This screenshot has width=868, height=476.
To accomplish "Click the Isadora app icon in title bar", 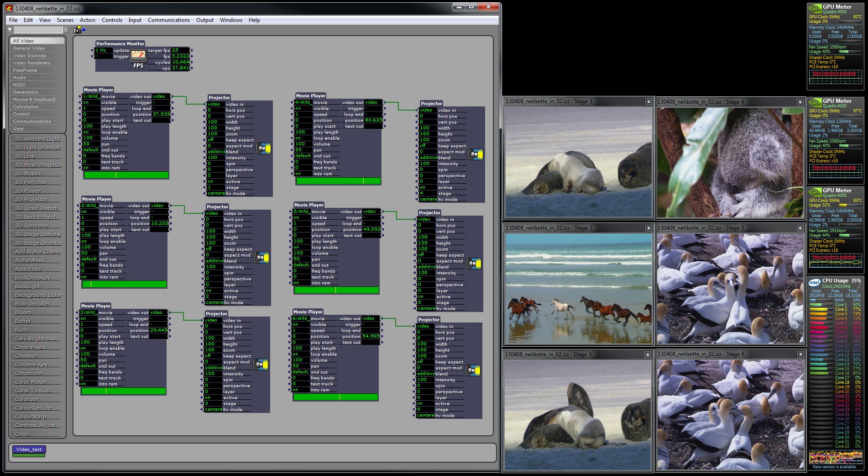I will coord(10,8).
